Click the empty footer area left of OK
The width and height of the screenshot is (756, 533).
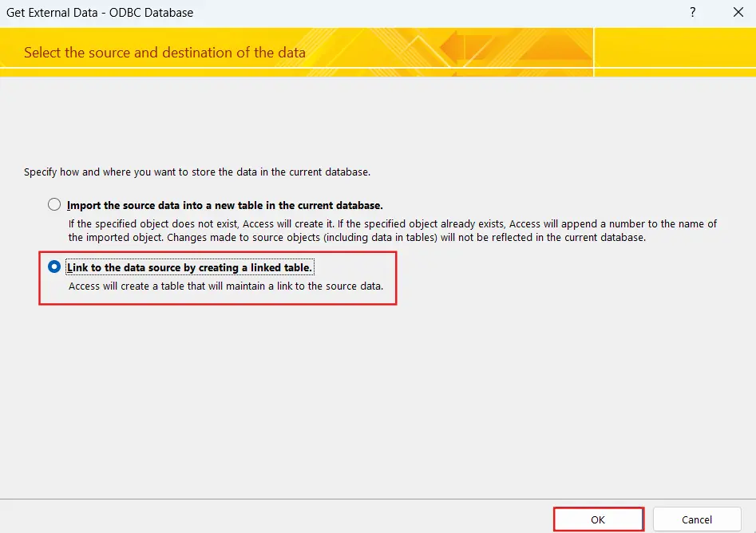[279, 519]
